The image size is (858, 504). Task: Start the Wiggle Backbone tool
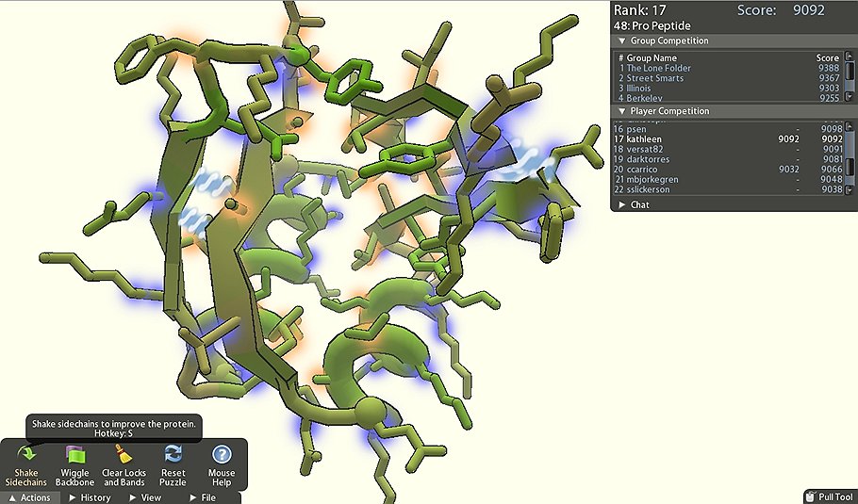[75, 454]
